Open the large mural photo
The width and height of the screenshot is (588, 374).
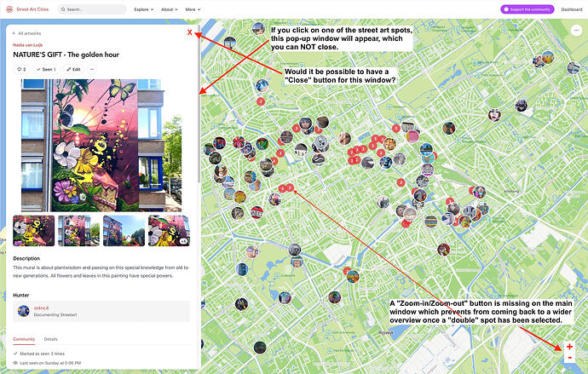101,146
